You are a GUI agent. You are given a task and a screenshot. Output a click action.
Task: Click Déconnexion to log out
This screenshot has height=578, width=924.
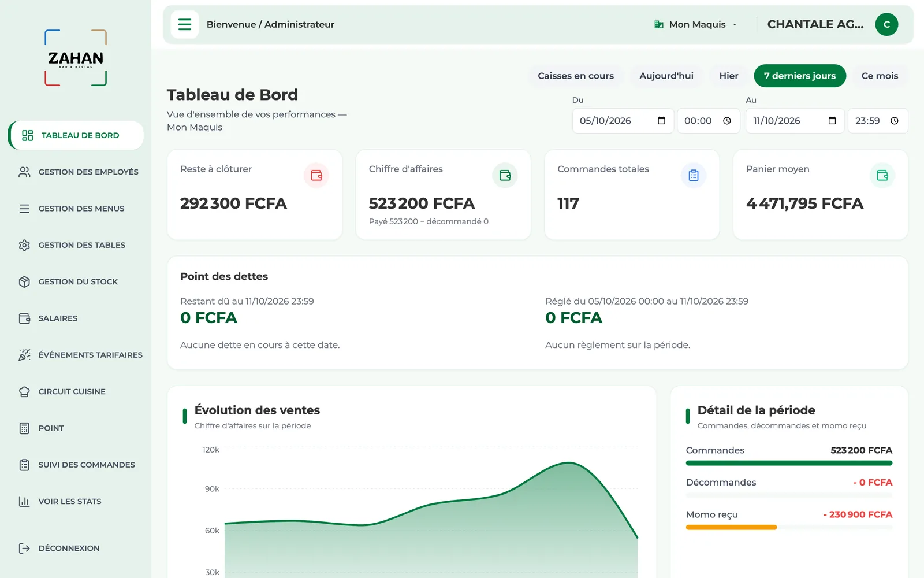tap(76, 548)
